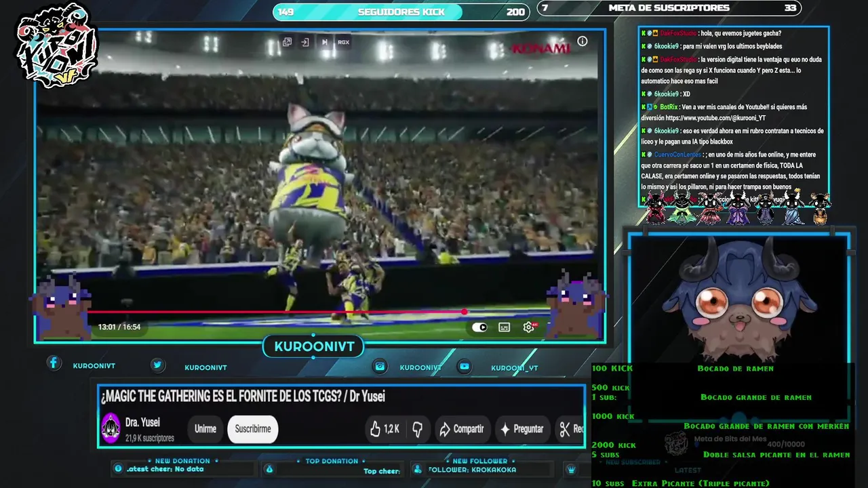The width and height of the screenshot is (868, 488).
Task: Turn on subtitles in the video player
Action: [x=504, y=327]
